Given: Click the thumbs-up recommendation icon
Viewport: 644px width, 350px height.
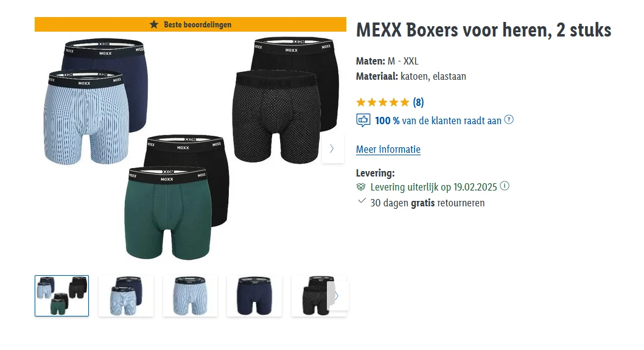Looking at the screenshot, I should [x=363, y=121].
